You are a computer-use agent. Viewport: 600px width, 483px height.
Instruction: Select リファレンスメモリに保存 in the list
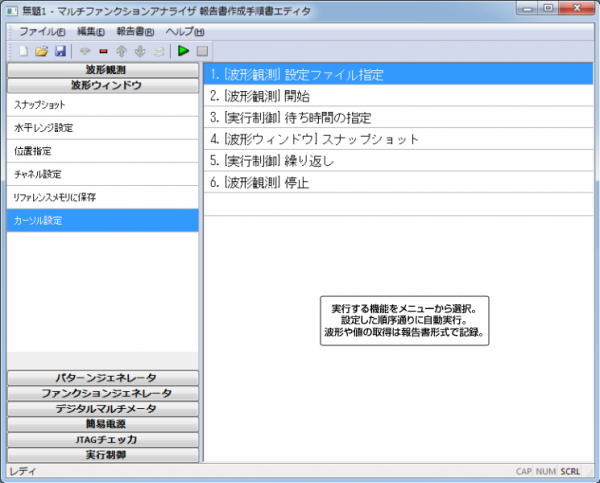pyautogui.click(x=103, y=197)
